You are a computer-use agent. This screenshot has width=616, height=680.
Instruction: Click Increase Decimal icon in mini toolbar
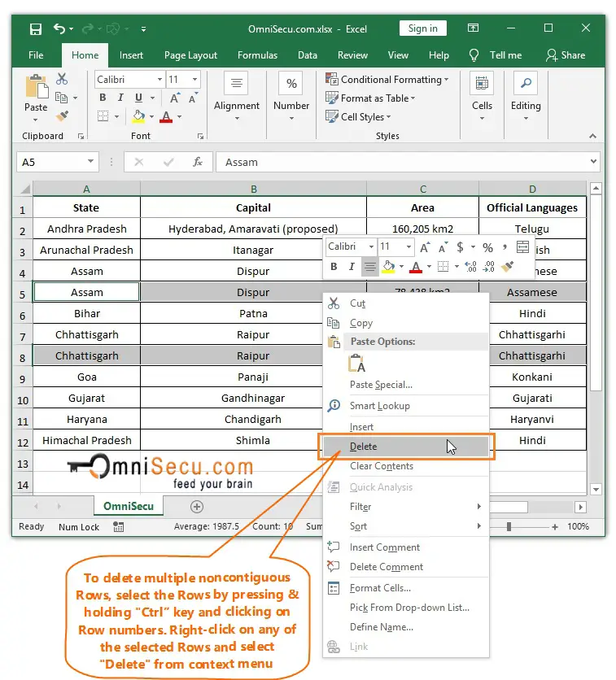(x=470, y=266)
